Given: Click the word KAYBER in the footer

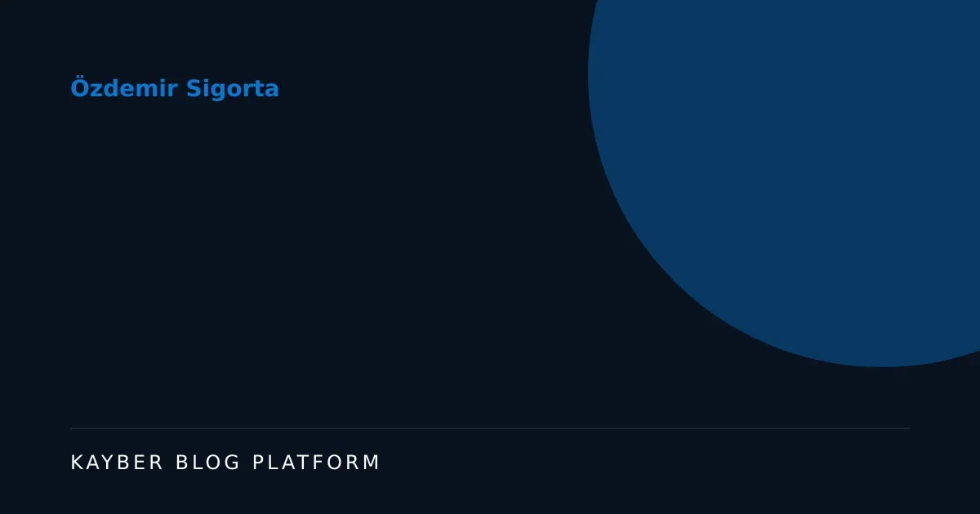Looking at the screenshot, I should click(x=118, y=463).
